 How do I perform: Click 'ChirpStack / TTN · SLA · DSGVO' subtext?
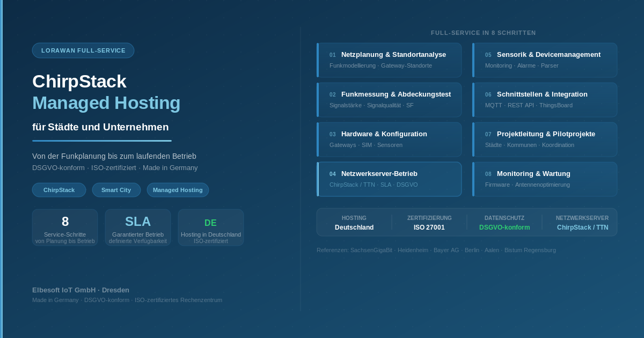(x=374, y=185)
